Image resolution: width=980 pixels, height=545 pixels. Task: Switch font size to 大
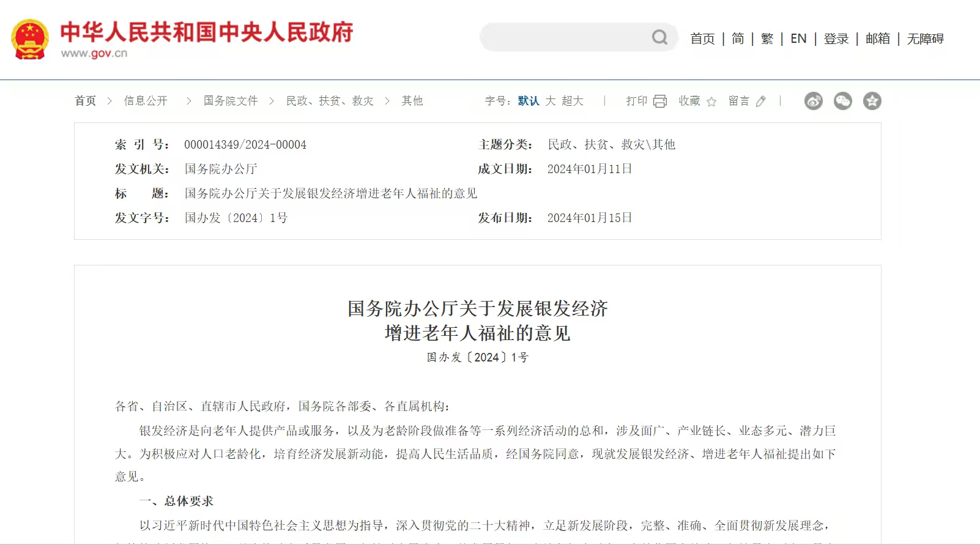(551, 101)
